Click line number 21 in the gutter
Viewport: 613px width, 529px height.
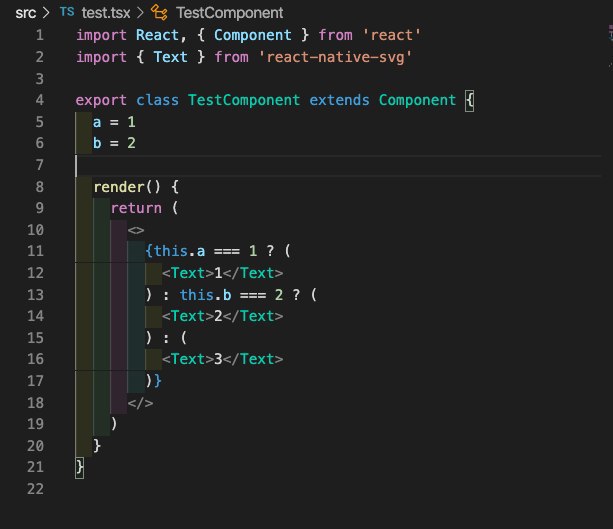(x=36, y=467)
